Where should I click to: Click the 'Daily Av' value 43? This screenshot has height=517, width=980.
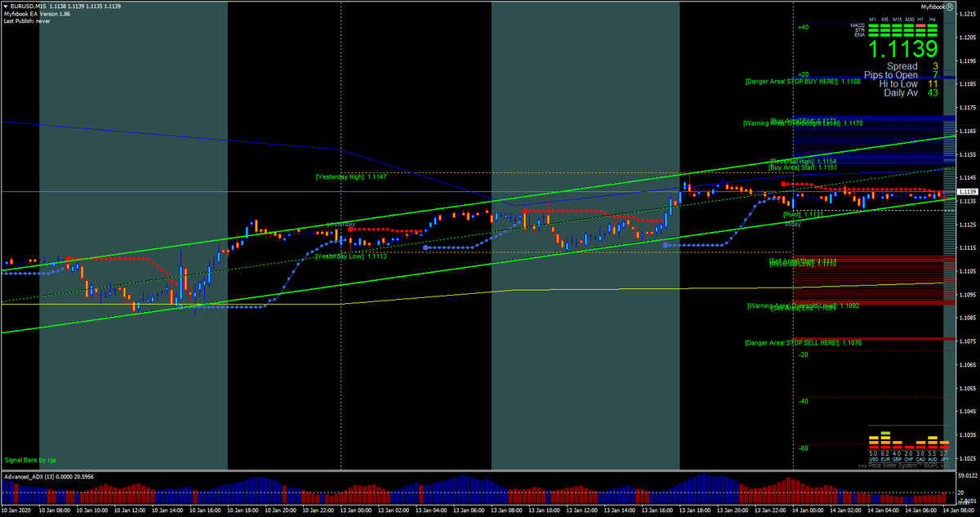(x=933, y=93)
